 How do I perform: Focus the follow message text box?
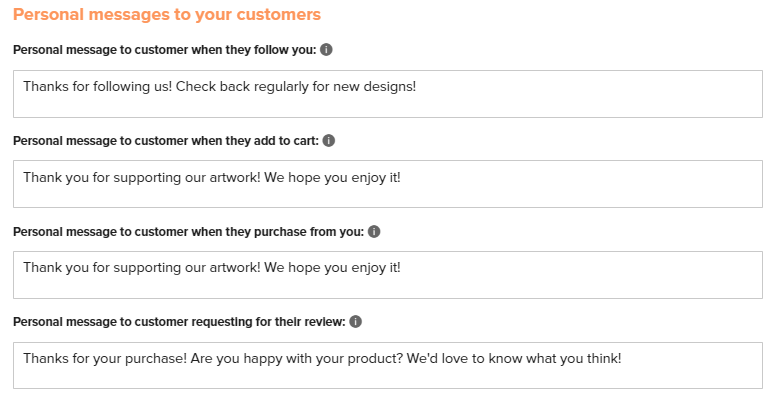388,94
